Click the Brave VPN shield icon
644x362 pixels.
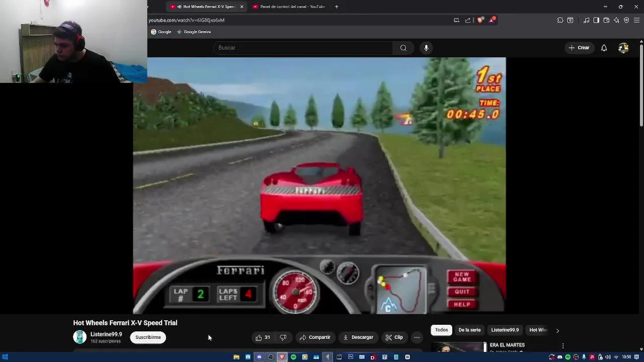[x=626, y=20]
